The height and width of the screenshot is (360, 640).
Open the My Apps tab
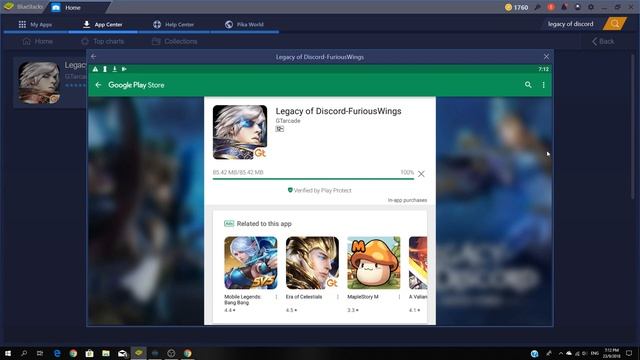click(35, 24)
